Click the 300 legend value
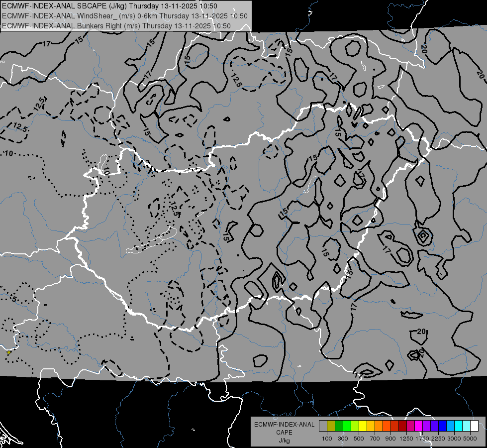The height and width of the screenshot is (448, 487). point(343,439)
